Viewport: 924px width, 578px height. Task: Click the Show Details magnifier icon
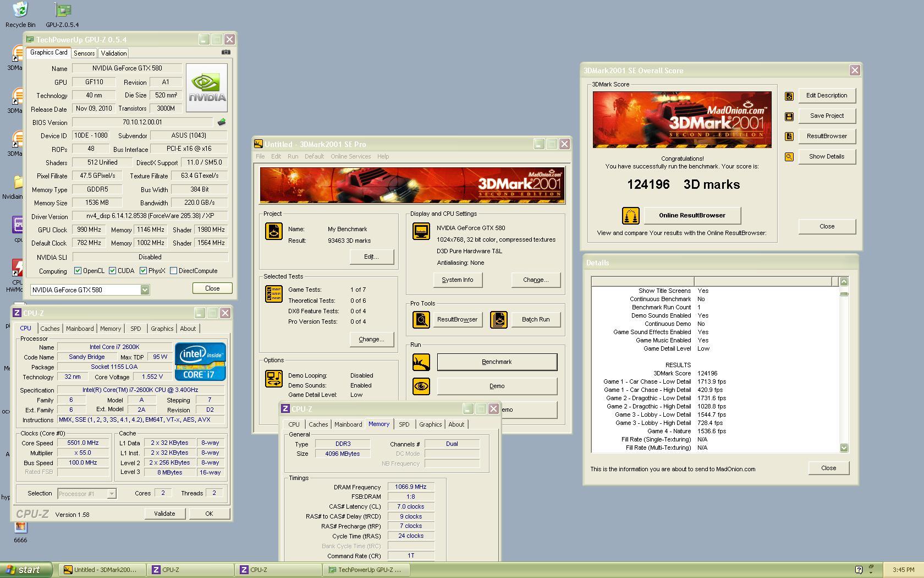tap(789, 157)
